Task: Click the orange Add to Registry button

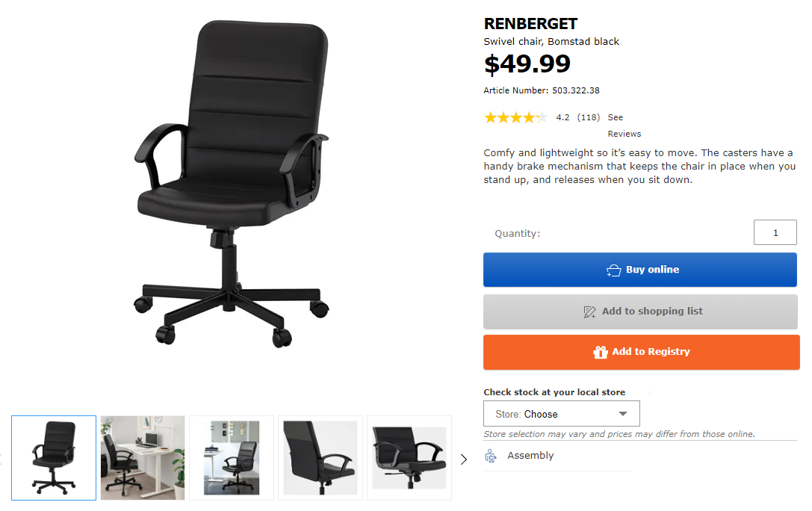Action: [x=641, y=352]
